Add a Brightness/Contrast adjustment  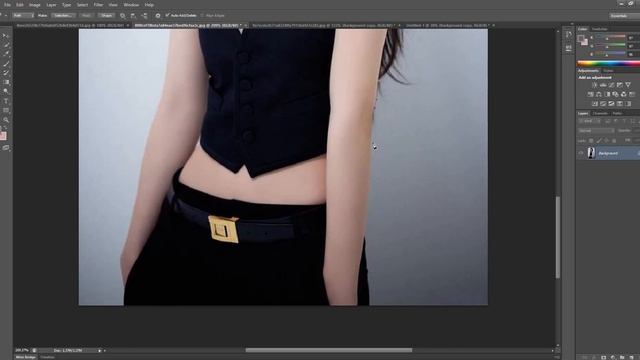click(x=594, y=85)
